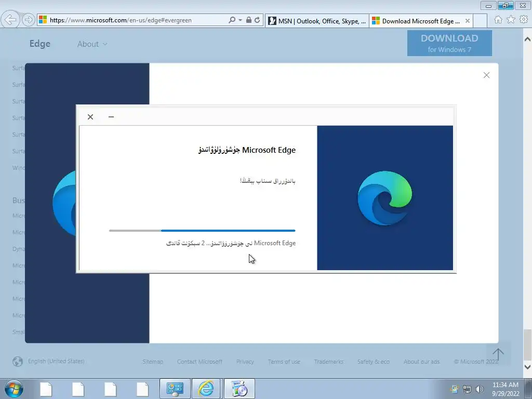Open the Windows Start button
This screenshot has height=399, width=532.
(x=14, y=389)
